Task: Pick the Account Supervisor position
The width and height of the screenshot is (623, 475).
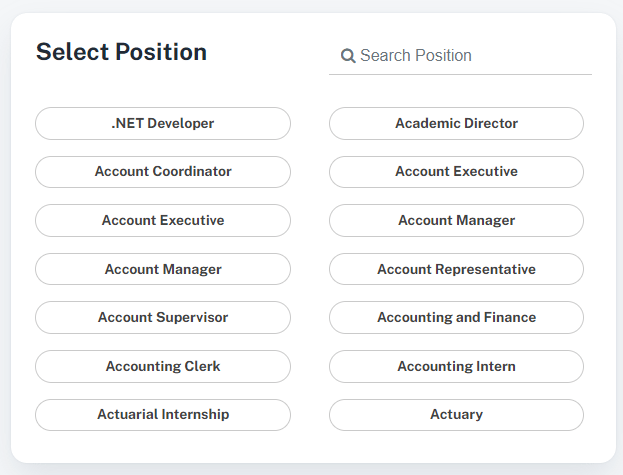Action: pyautogui.click(x=163, y=318)
